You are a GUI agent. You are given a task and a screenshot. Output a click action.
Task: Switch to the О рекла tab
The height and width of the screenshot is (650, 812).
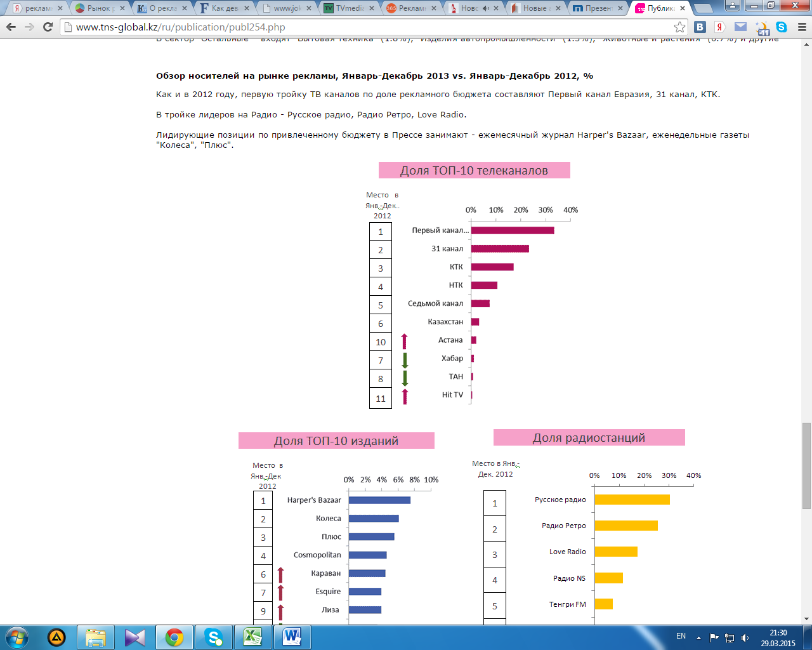pyautogui.click(x=162, y=8)
